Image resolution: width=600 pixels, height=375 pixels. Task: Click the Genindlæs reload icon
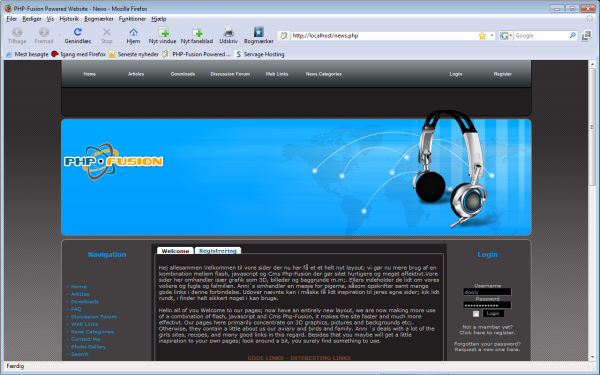pyautogui.click(x=78, y=32)
